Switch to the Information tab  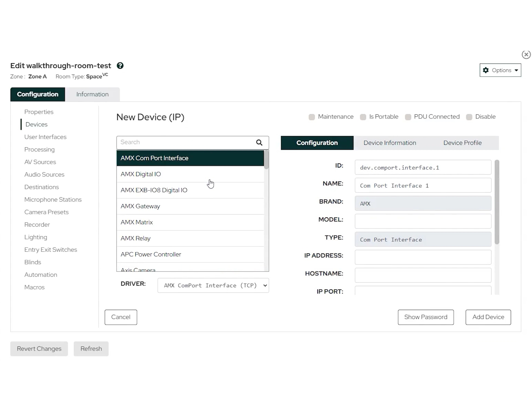92,94
